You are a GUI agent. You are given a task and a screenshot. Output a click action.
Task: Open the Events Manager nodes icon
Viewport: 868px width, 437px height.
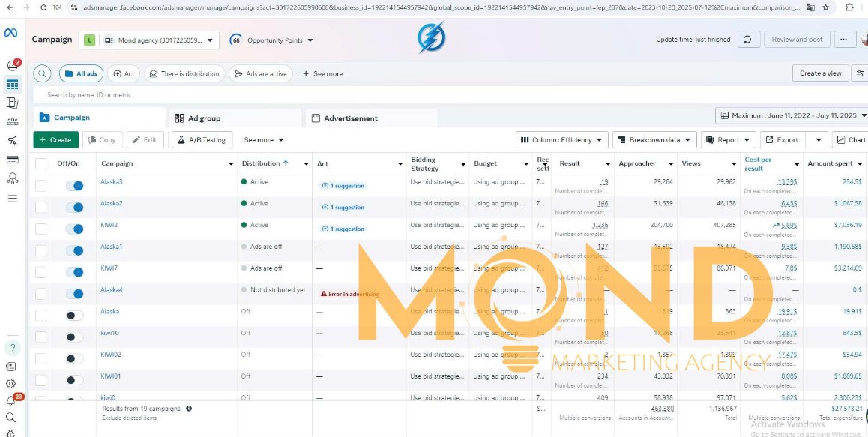pos(12,178)
